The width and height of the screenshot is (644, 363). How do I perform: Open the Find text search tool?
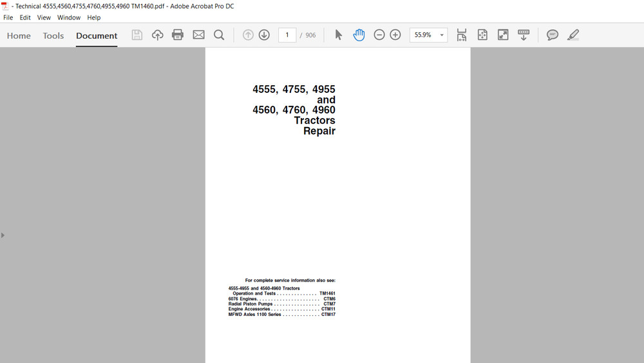pos(219,35)
